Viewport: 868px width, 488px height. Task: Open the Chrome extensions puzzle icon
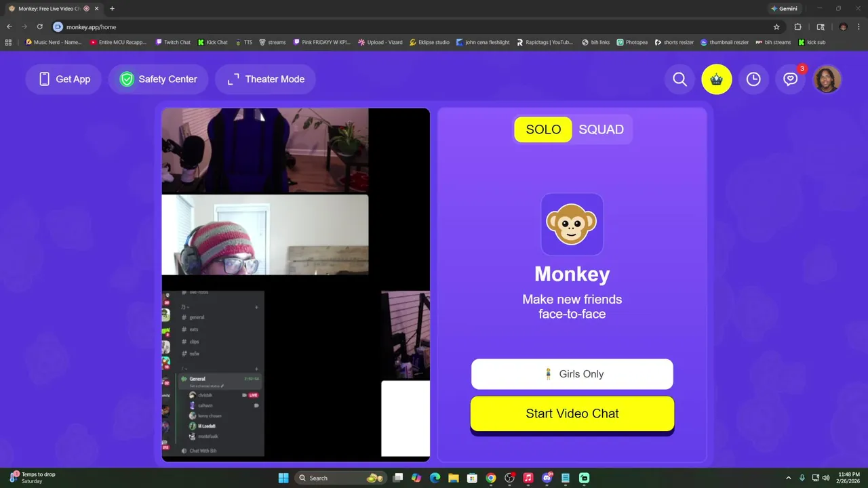(797, 26)
